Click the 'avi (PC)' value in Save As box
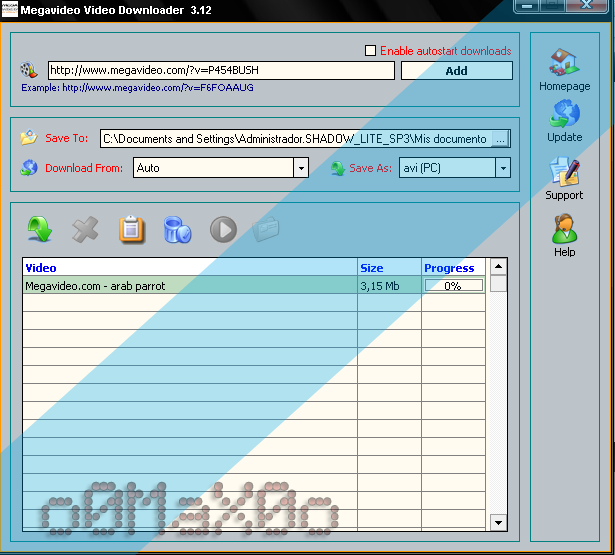 point(422,168)
